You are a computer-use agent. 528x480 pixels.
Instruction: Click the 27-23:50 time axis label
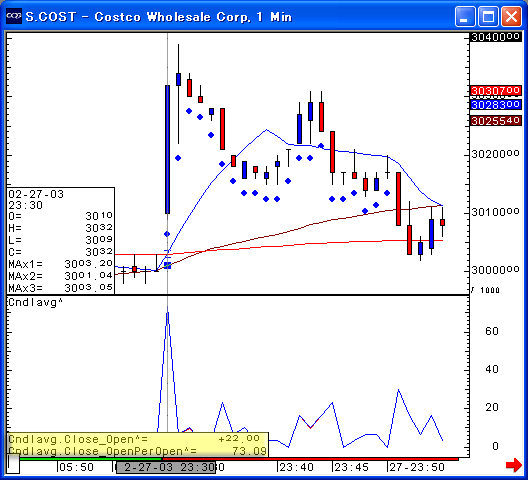(417, 468)
